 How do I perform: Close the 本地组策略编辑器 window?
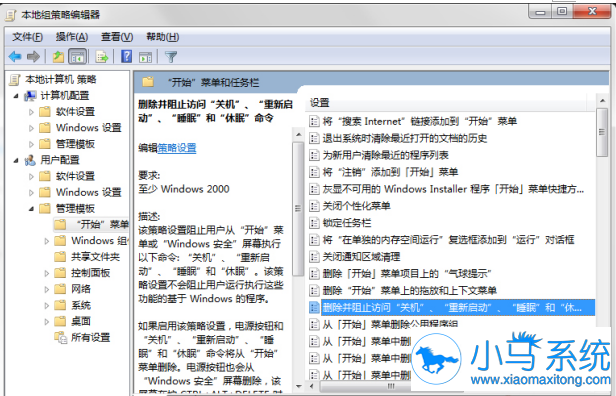(592, 12)
